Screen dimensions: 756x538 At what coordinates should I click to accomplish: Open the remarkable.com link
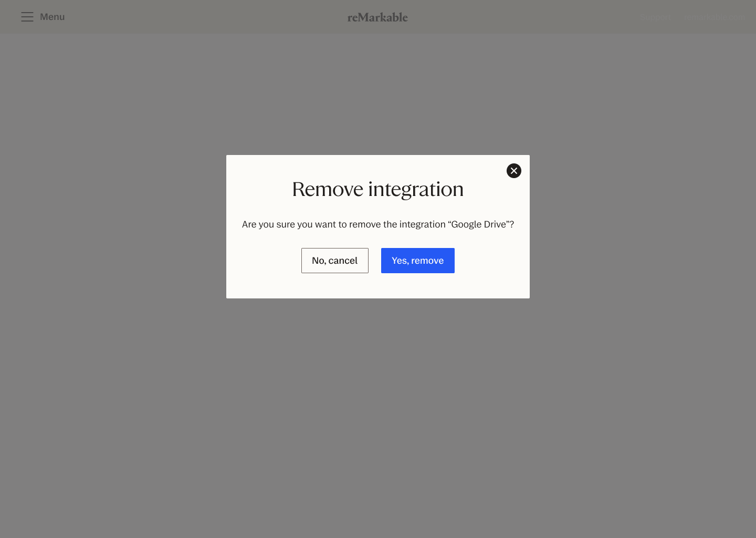[x=715, y=17]
